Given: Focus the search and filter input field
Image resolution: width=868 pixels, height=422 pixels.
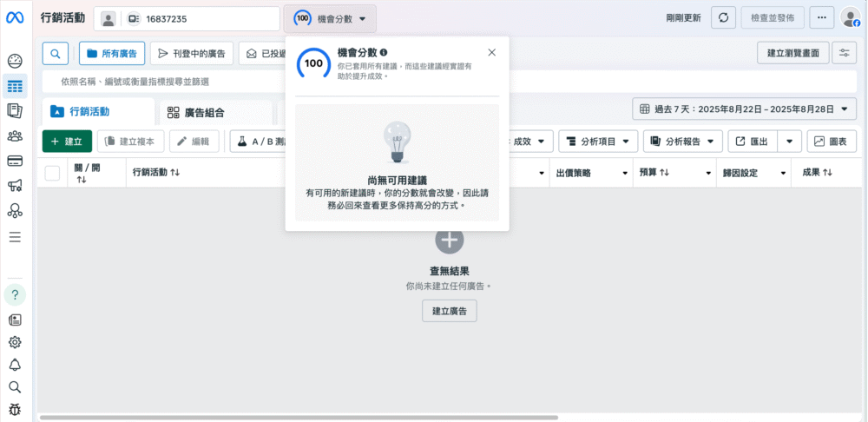Looking at the screenshot, I should [x=450, y=82].
